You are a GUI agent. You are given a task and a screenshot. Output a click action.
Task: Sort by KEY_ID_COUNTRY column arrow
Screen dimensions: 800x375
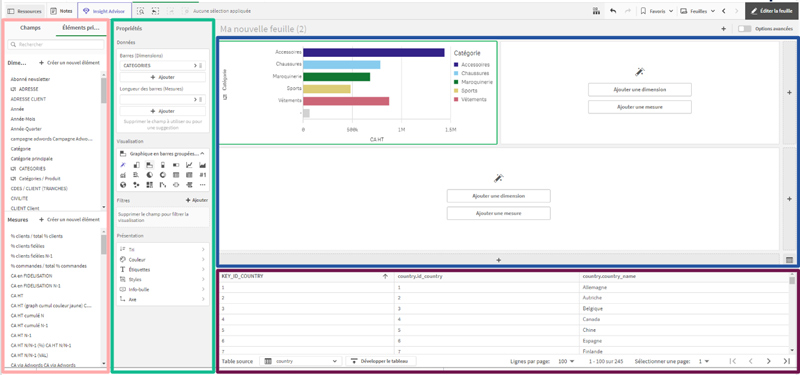(x=385, y=277)
